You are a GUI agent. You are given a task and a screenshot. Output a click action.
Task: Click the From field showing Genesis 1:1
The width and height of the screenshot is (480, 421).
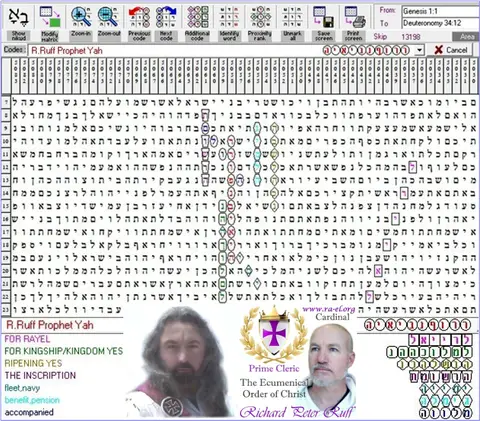pyautogui.click(x=440, y=11)
